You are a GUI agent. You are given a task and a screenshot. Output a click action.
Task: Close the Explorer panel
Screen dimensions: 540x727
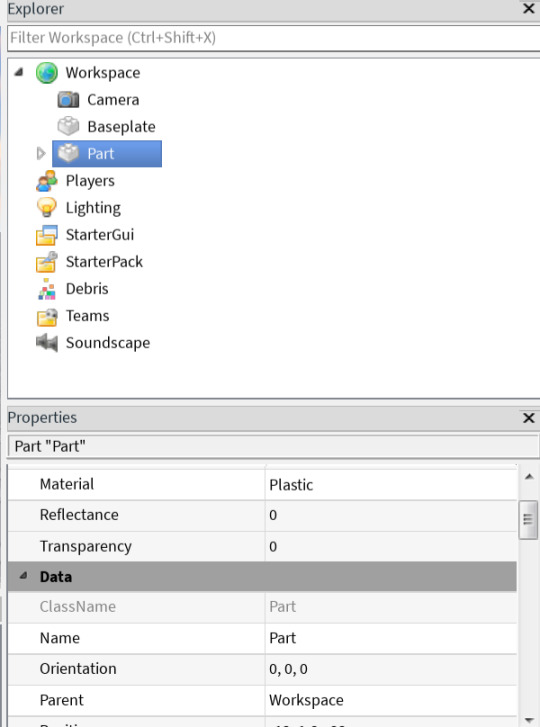528,8
